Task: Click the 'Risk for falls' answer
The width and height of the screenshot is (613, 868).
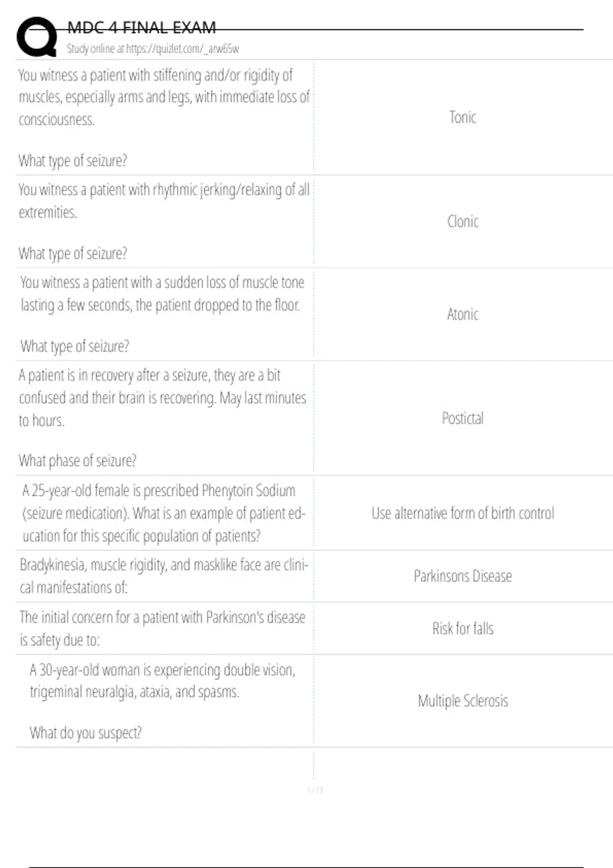Action: pos(463,629)
